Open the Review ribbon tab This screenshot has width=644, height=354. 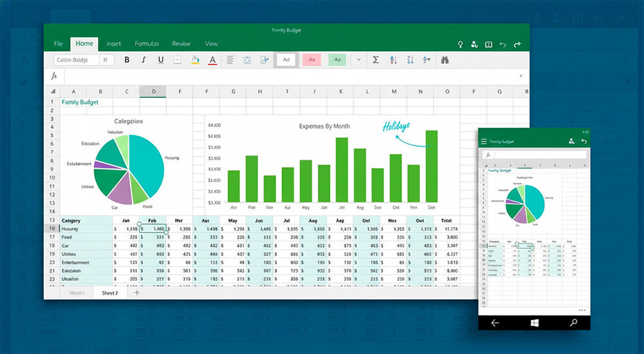click(x=181, y=44)
